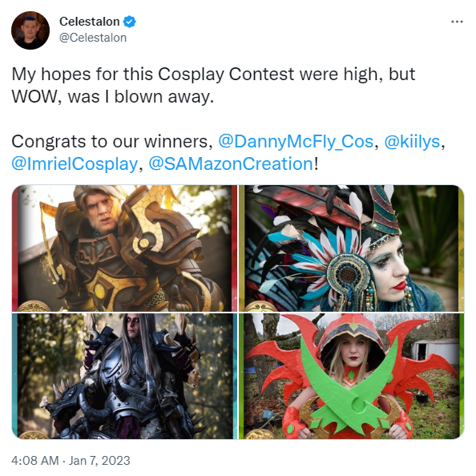Click the gold coin emblem on paladin photo
Image resolution: width=476 pixels, height=476 pixels.
(x=34, y=305)
